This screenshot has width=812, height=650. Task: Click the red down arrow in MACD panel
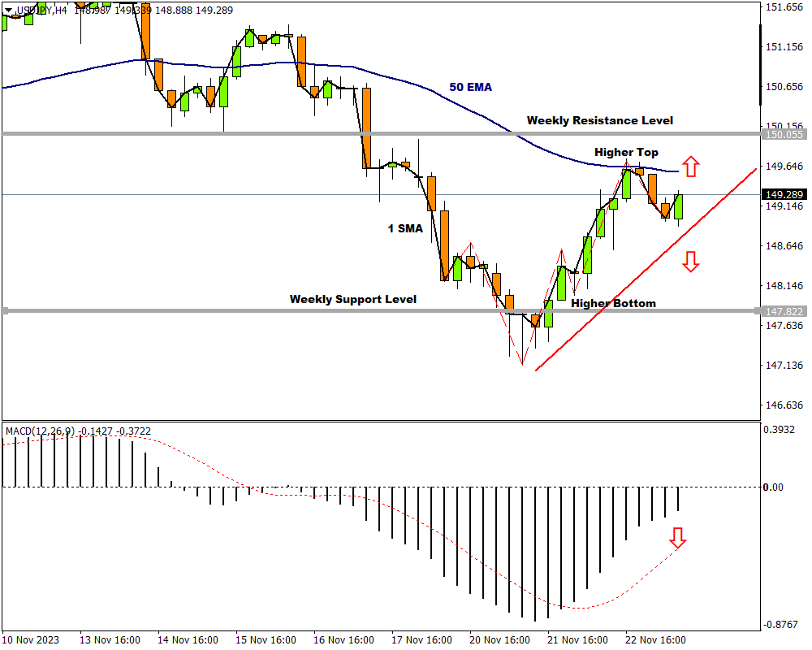[x=677, y=537]
